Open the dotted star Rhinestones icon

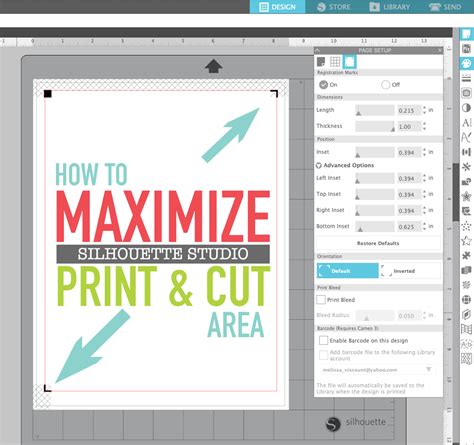tap(467, 226)
